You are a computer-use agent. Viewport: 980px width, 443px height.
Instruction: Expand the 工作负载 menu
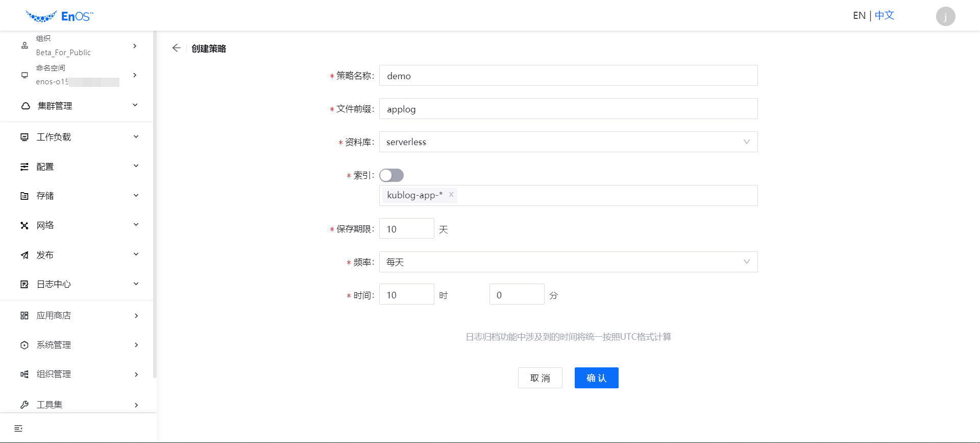tap(77, 137)
